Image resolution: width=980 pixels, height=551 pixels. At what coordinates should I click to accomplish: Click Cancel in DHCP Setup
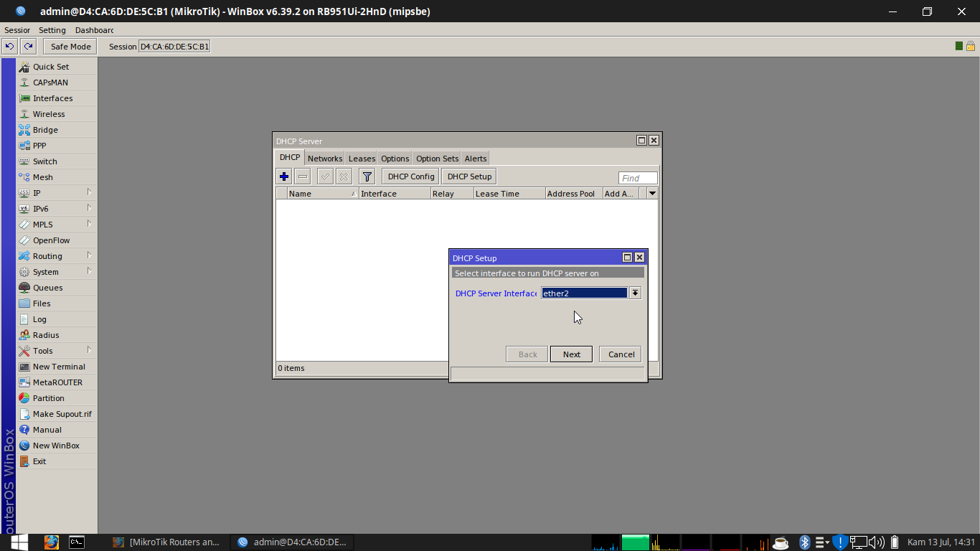[621, 354]
